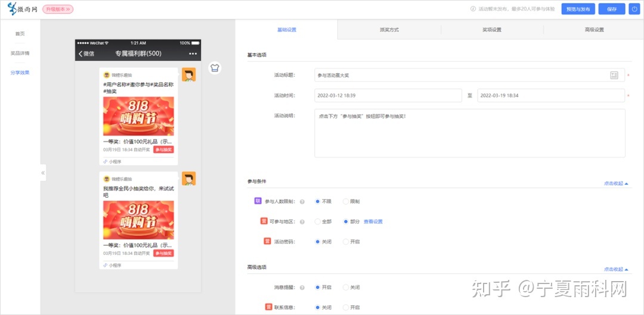Click the 升级版本 upgrade badge
The image size is (644, 315).
(x=58, y=9)
